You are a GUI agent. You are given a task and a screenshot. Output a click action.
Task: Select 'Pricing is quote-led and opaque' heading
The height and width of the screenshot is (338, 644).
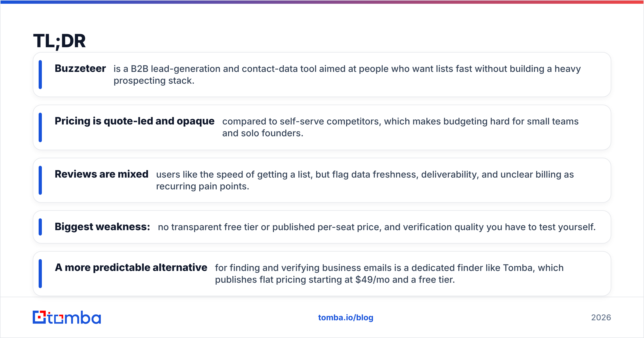click(x=134, y=121)
